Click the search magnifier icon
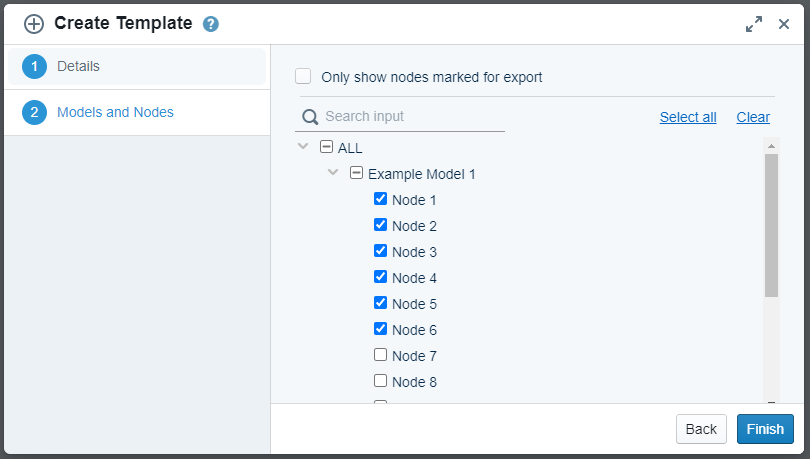 [x=310, y=117]
